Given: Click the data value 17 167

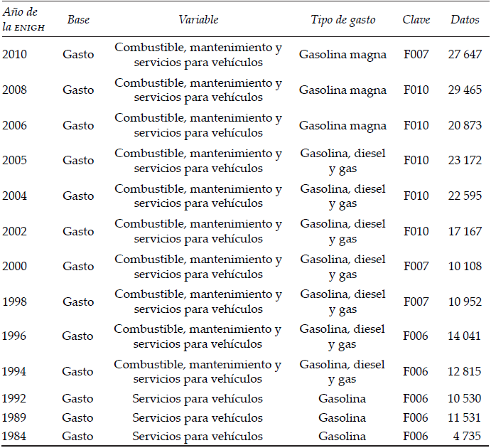Looking at the screenshot, I should 465,231.
